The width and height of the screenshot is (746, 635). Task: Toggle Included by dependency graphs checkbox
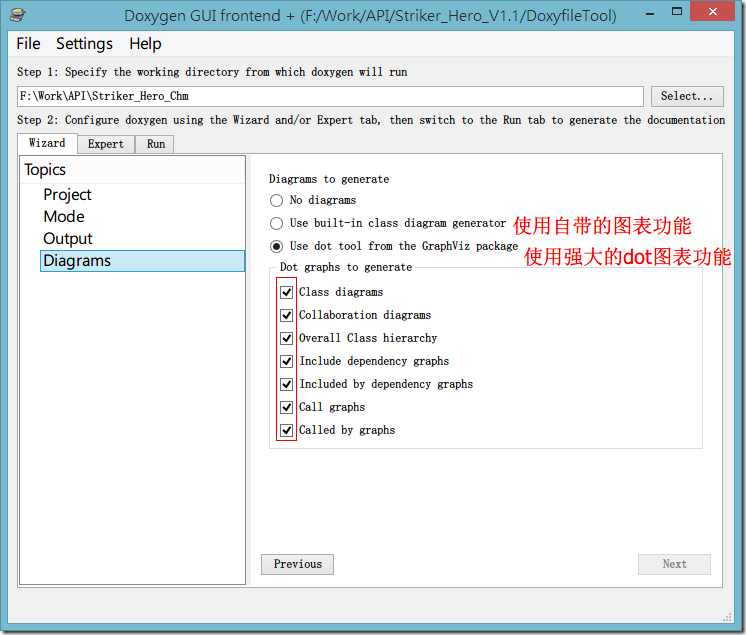[286, 384]
